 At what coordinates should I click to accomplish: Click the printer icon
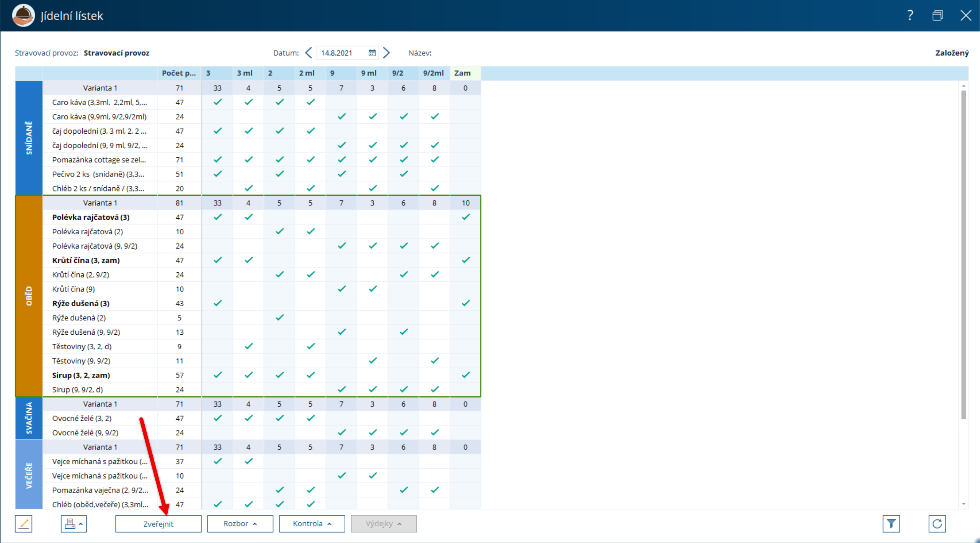[x=70, y=523]
